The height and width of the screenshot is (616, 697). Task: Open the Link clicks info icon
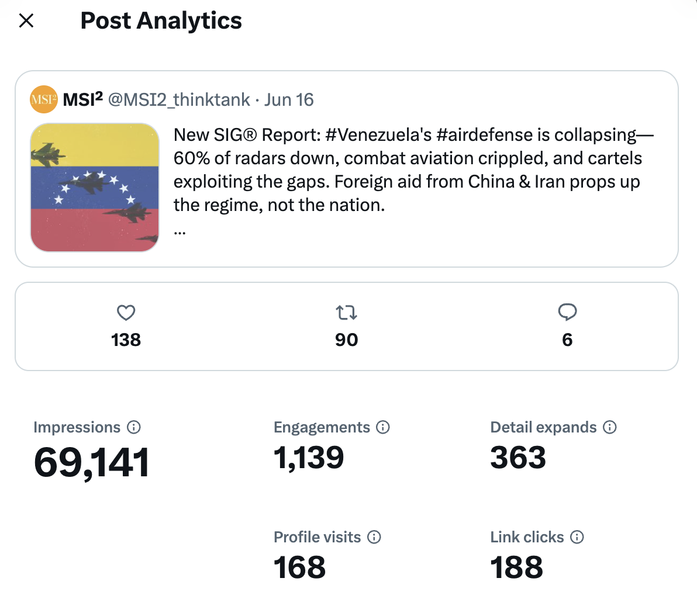(577, 537)
